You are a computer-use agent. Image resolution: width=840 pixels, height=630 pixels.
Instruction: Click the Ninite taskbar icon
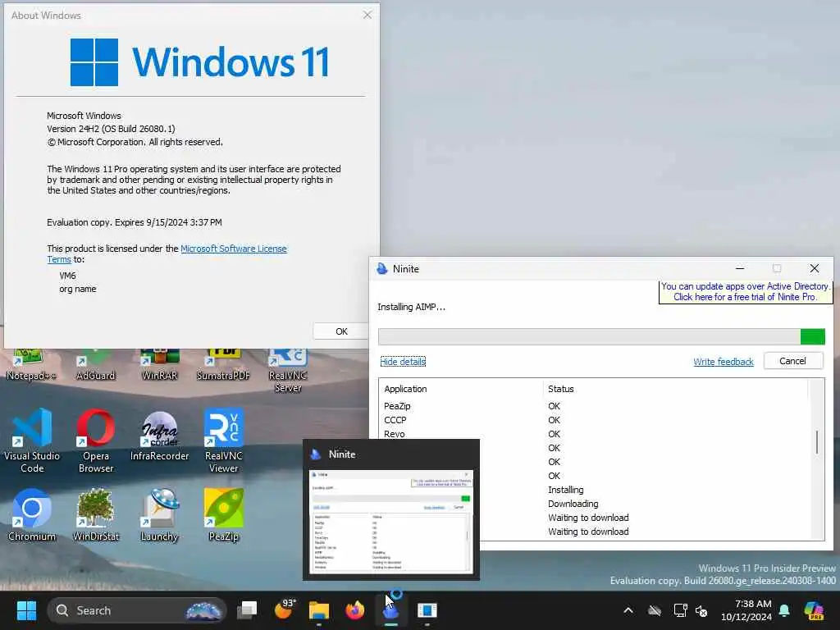click(391, 610)
